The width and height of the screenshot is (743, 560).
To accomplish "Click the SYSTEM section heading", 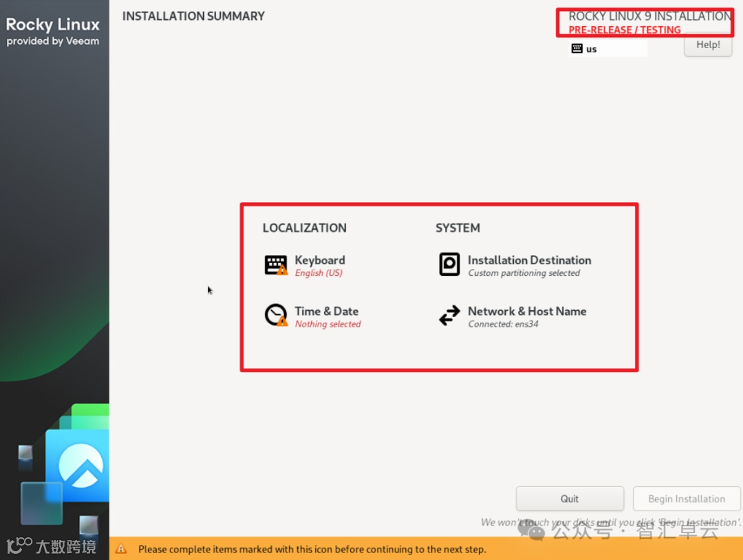I will click(457, 228).
